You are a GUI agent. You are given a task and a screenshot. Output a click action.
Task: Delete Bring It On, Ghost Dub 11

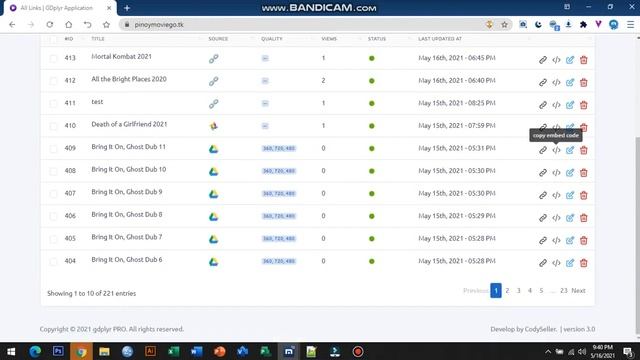coord(584,150)
